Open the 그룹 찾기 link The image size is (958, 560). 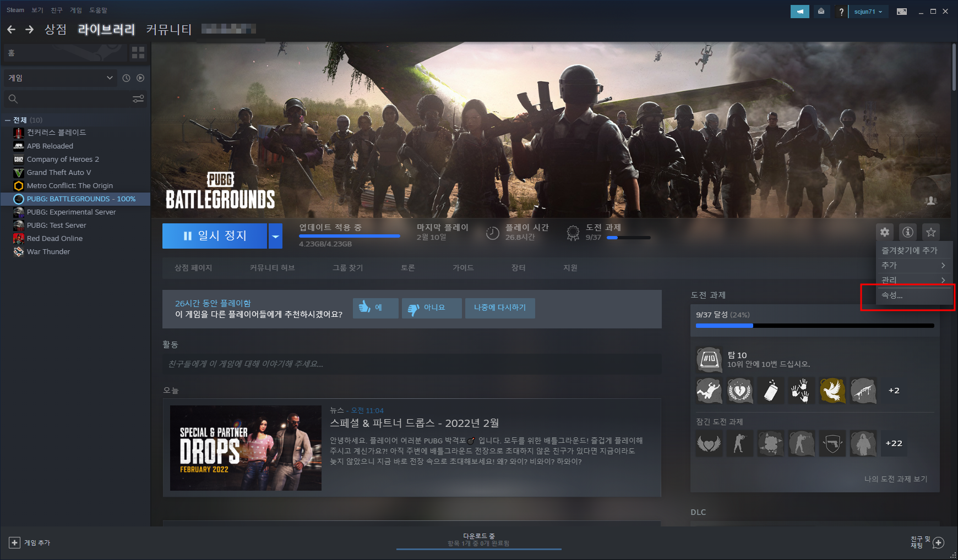coord(348,268)
